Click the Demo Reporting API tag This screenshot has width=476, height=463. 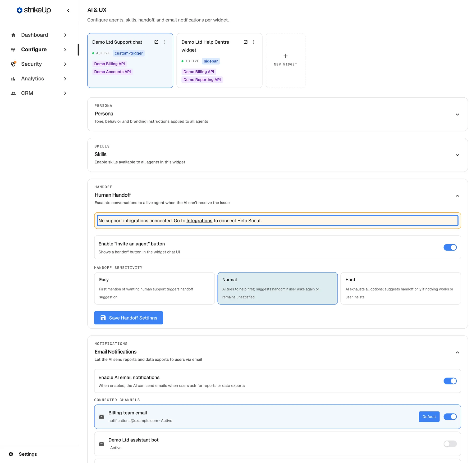point(202,80)
